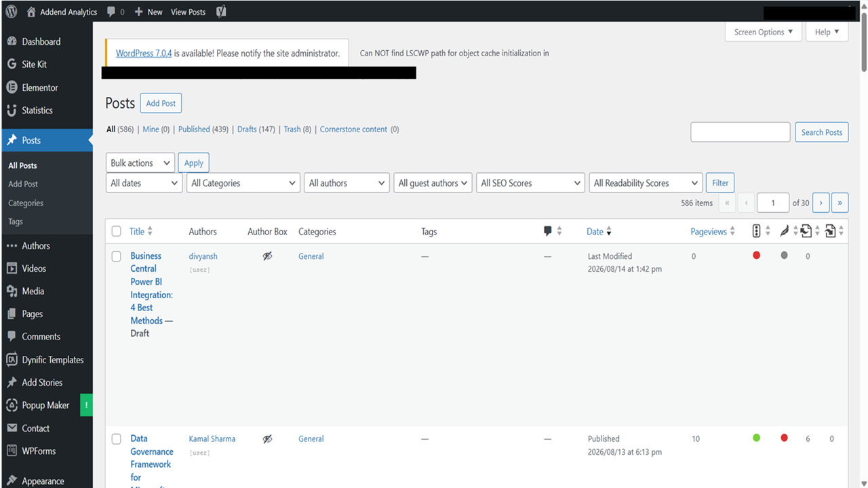
Task: Open the Bulk actions dropdown
Action: (x=140, y=163)
